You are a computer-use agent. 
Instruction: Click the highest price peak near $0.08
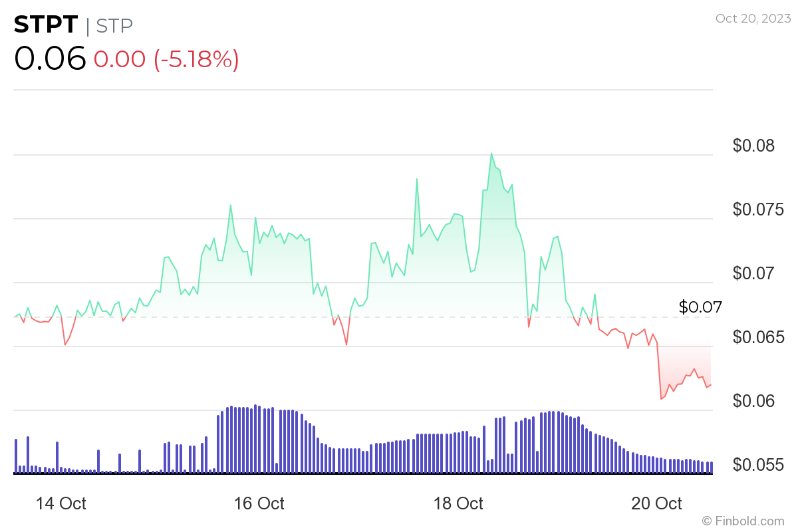[x=491, y=154]
